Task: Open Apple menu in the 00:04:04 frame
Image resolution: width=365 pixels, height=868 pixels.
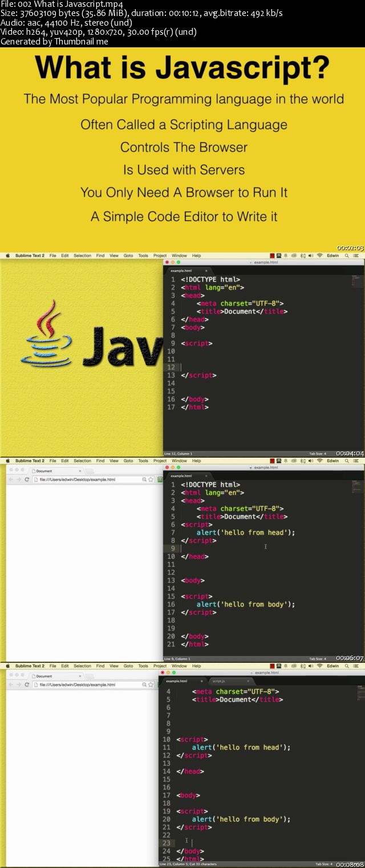Action: pyautogui.click(x=7, y=256)
